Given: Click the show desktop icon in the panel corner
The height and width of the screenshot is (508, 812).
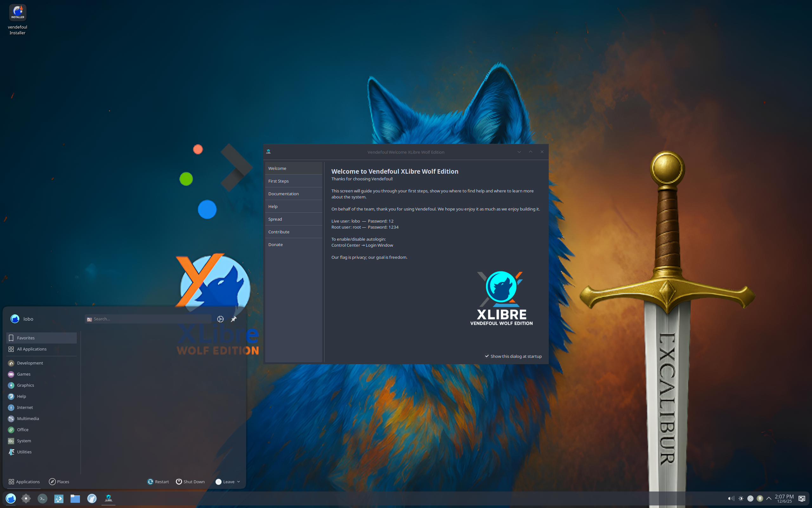Looking at the screenshot, I should pyautogui.click(x=802, y=498).
